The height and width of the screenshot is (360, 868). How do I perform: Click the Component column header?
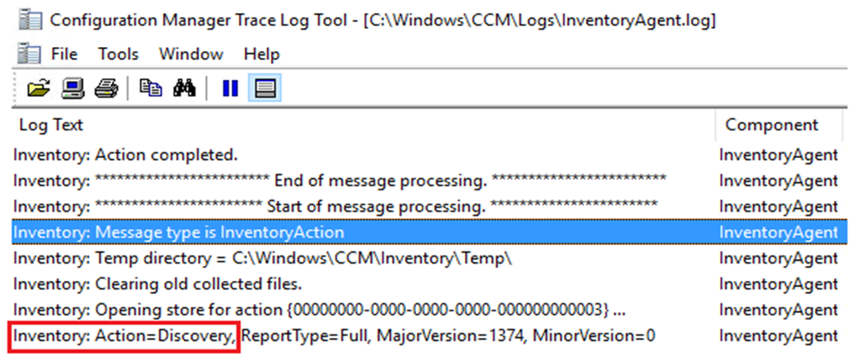click(x=779, y=125)
